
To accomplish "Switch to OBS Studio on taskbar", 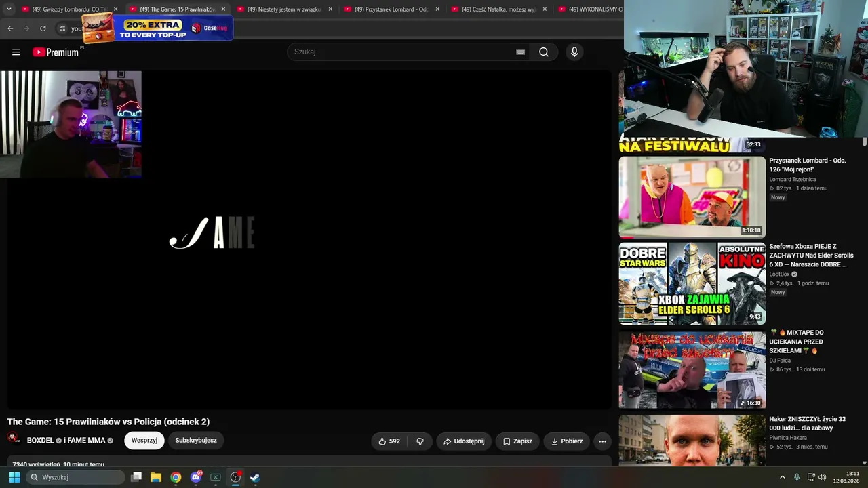I will coord(235,477).
